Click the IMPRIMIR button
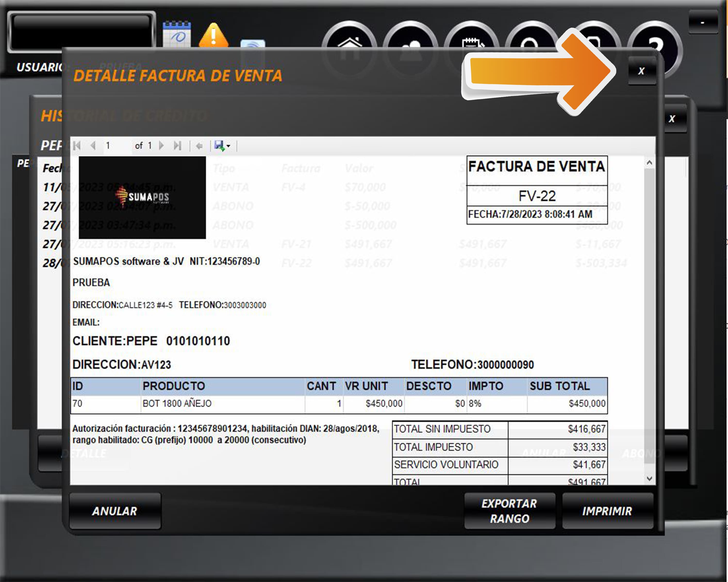 pyautogui.click(x=607, y=511)
